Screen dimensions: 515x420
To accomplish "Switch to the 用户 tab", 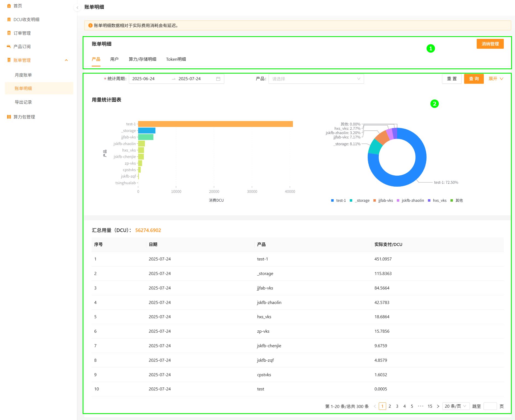I will [x=114, y=59].
